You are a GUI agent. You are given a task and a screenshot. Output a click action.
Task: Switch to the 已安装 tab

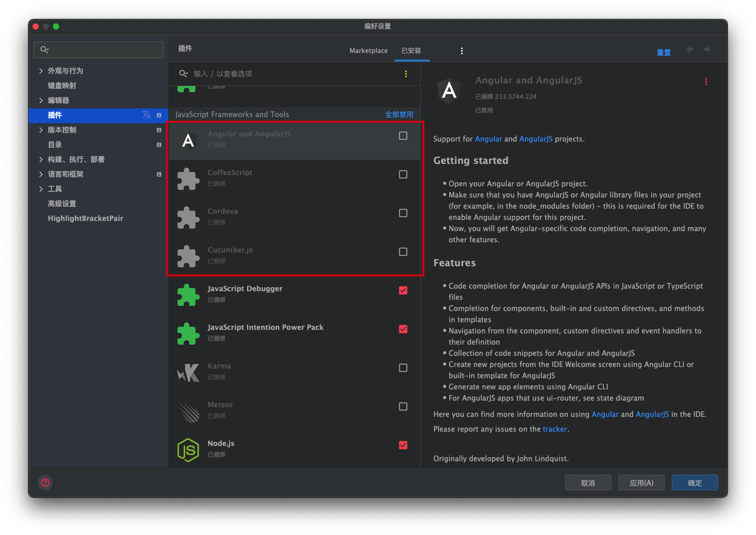pyautogui.click(x=411, y=50)
